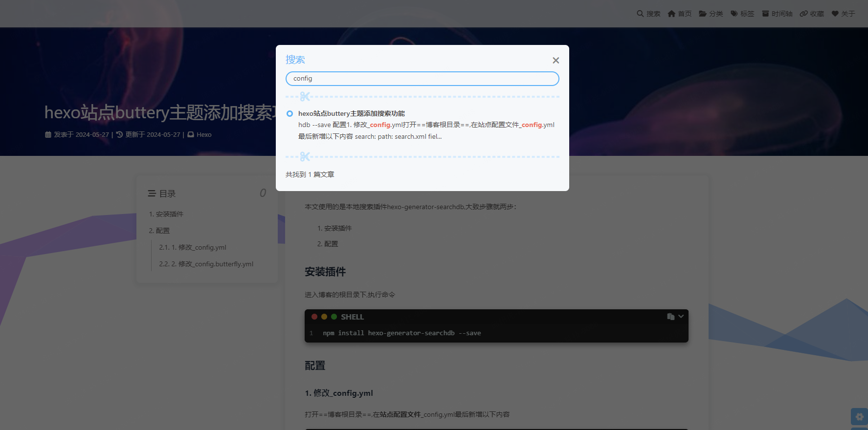Screen dimensions: 868x430
Task: Open the settings gear at bottom right
Action: point(859,417)
